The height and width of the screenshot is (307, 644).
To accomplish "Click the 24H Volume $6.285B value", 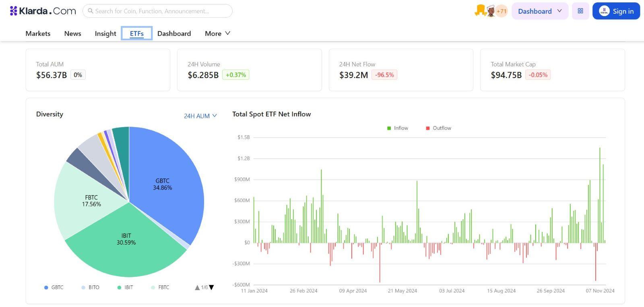I will [203, 75].
